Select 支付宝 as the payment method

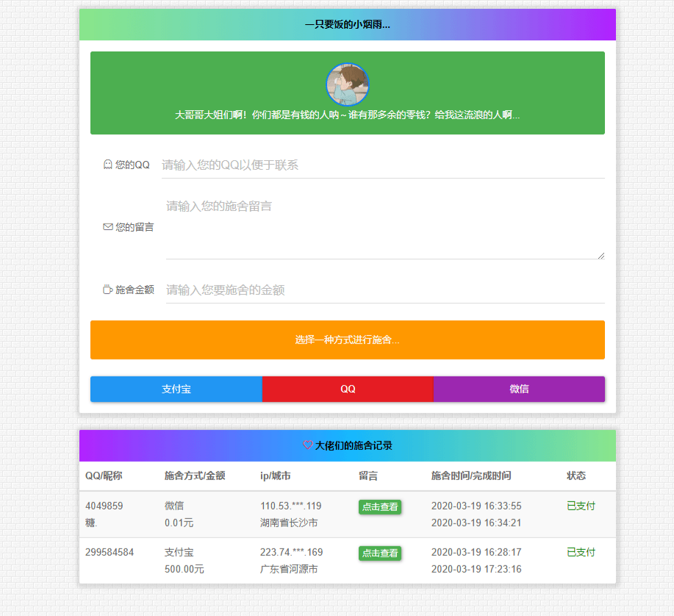click(x=176, y=389)
